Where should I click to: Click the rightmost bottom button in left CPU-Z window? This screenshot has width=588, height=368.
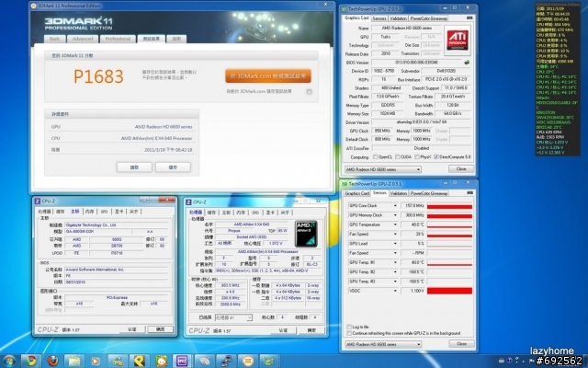point(160,329)
